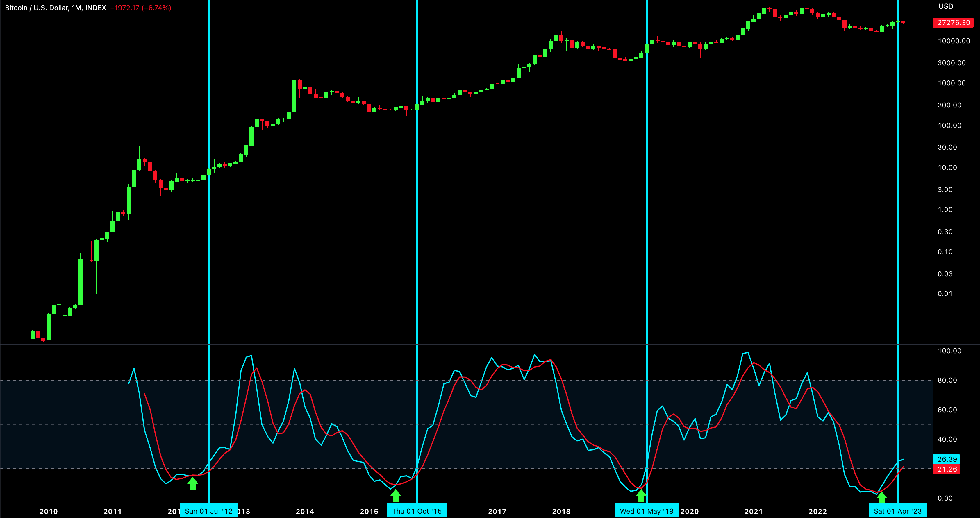Click the 10000.00 price axis label
980x518 pixels.
click(x=954, y=41)
